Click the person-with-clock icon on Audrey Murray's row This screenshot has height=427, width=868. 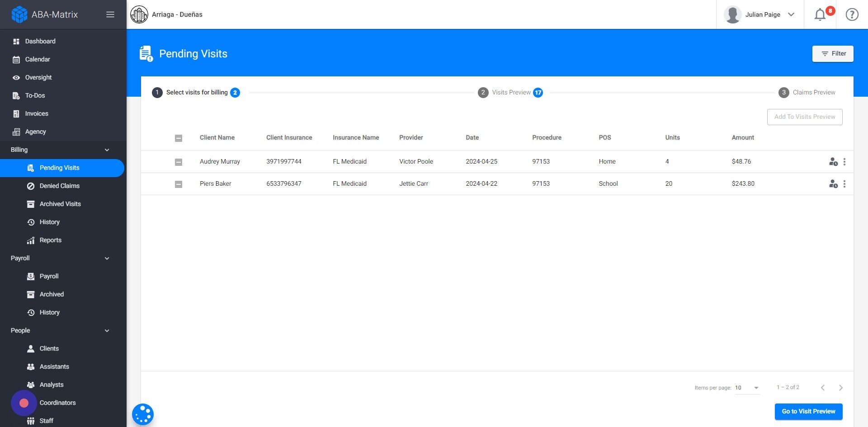(x=833, y=161)
